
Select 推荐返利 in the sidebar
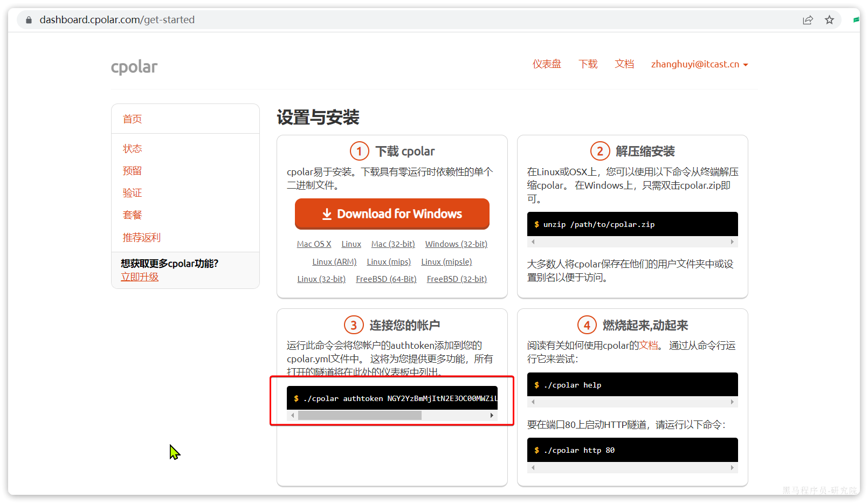click(141, 238)
